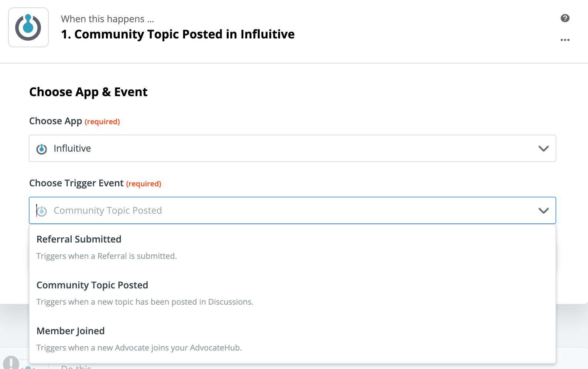Click the partially visible Do this step
Screen dimensions: 588x369
pos(76,367)
